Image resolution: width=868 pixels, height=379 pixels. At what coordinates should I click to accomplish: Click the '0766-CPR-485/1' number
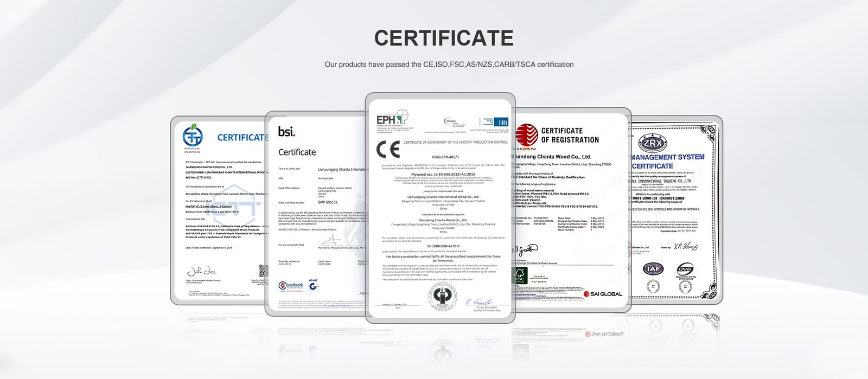pos(445,157)
